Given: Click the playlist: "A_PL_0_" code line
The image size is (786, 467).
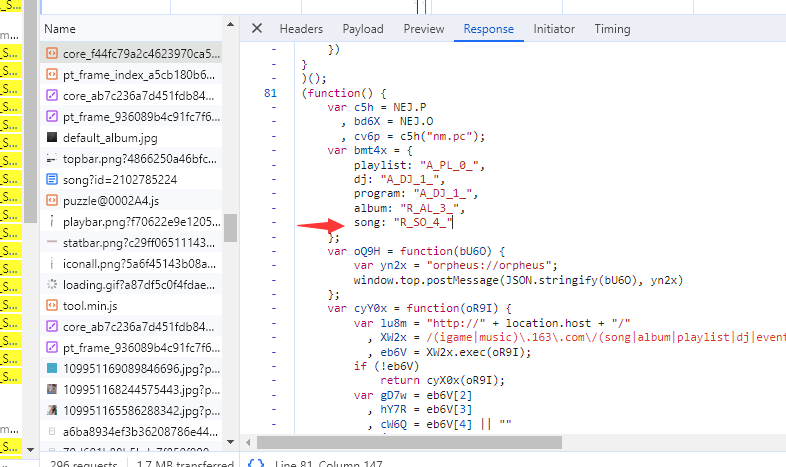Looking at the screenshot, I should (419, 165).
